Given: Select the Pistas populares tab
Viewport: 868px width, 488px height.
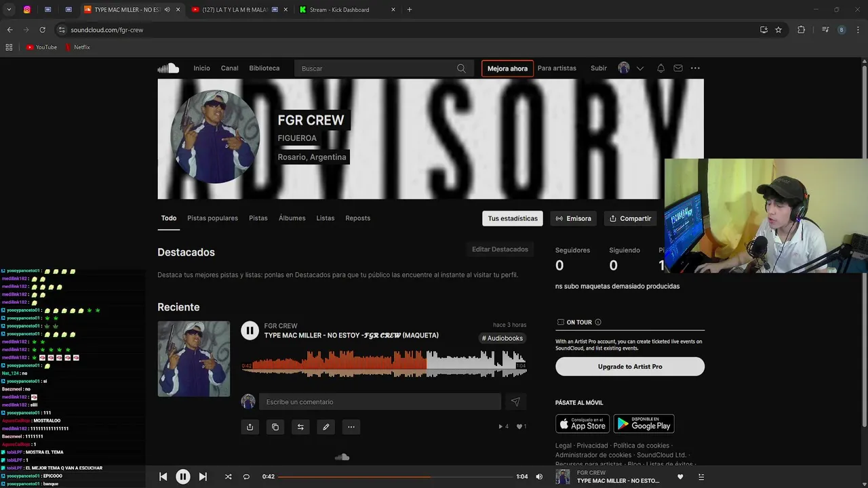Looking at the screenshot, I should tap(212, 218).
